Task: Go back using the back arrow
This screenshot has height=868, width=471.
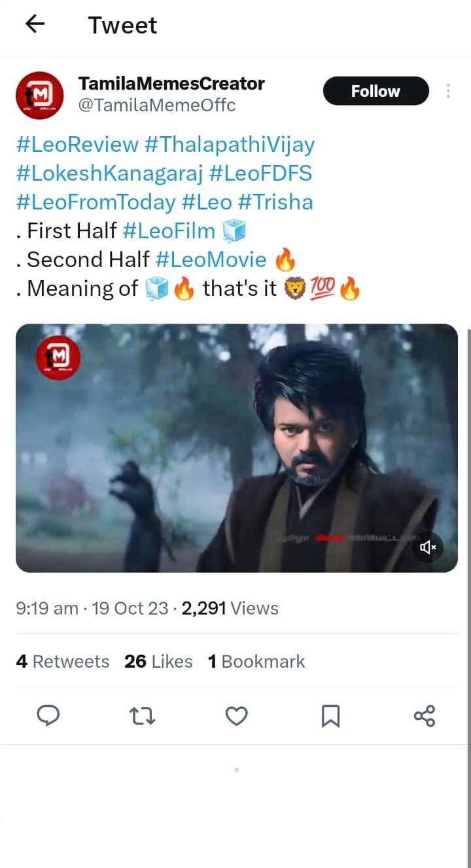Action: [x=34, y=24]
